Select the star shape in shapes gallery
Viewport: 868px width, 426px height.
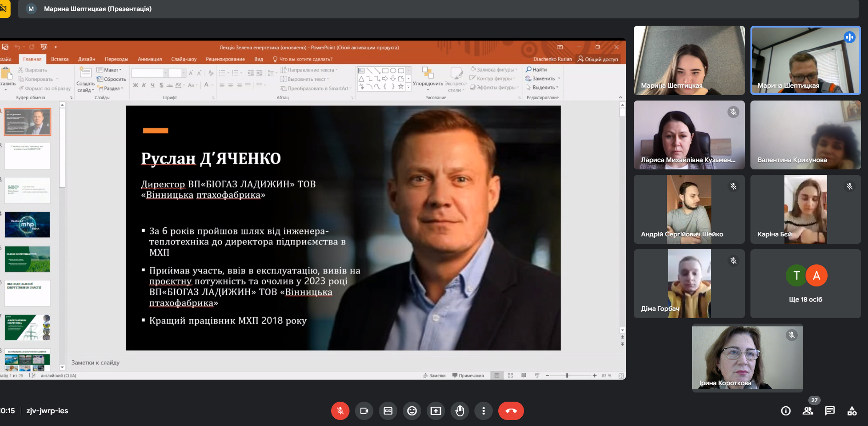pos(401,86)
